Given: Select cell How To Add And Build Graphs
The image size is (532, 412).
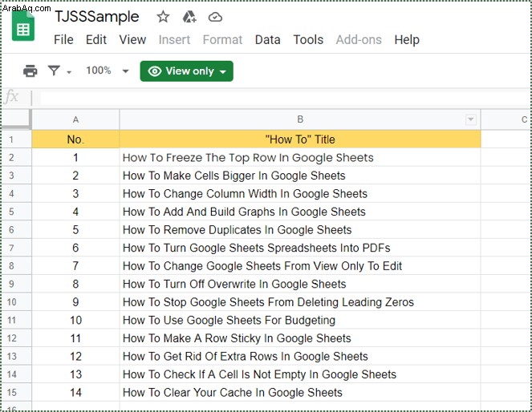Looking at the screenshot, I should point(300,212).
